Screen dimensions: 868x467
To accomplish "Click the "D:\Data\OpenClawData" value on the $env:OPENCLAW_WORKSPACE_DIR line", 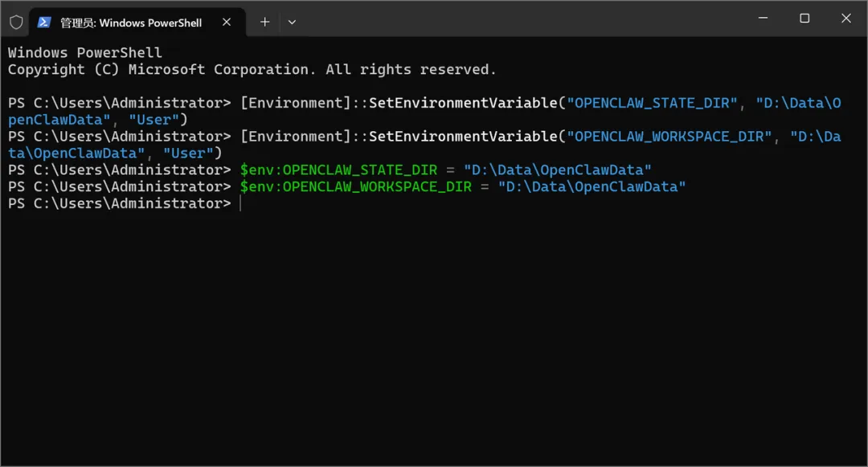I will click(x=592, y=187).
